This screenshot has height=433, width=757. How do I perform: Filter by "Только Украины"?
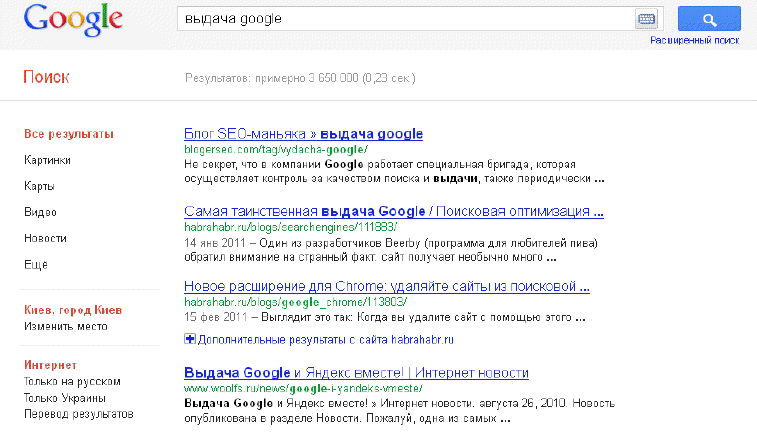pyautogui.click(x=65, y=398)
